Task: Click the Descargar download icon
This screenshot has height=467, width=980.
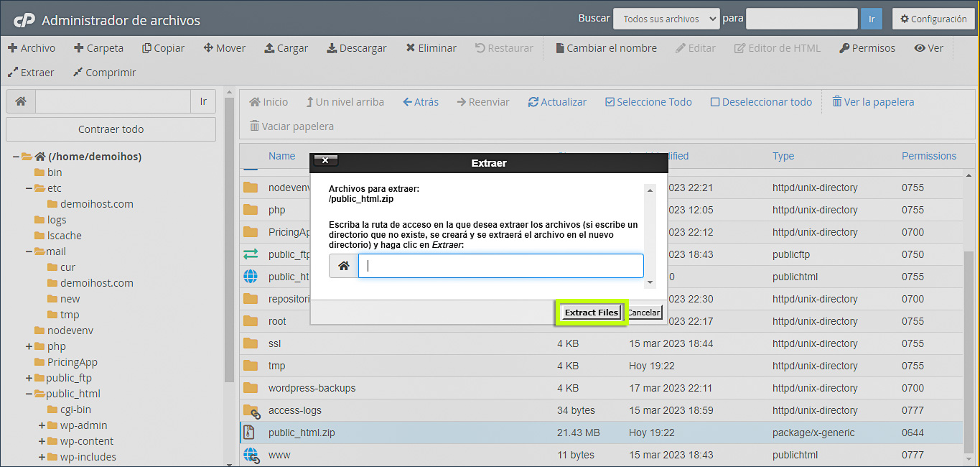Action: tap(332, 48)
